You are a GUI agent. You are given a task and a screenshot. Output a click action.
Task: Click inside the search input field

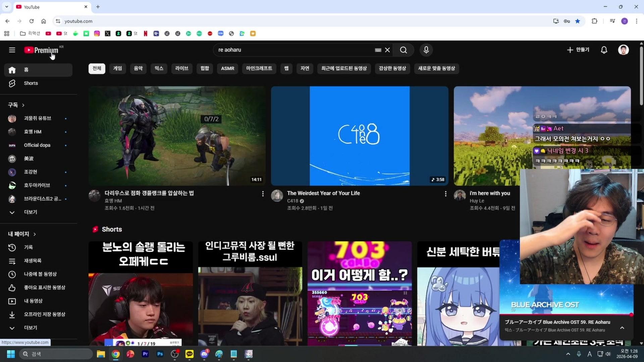pyautogui.click(x=295, y=50)
